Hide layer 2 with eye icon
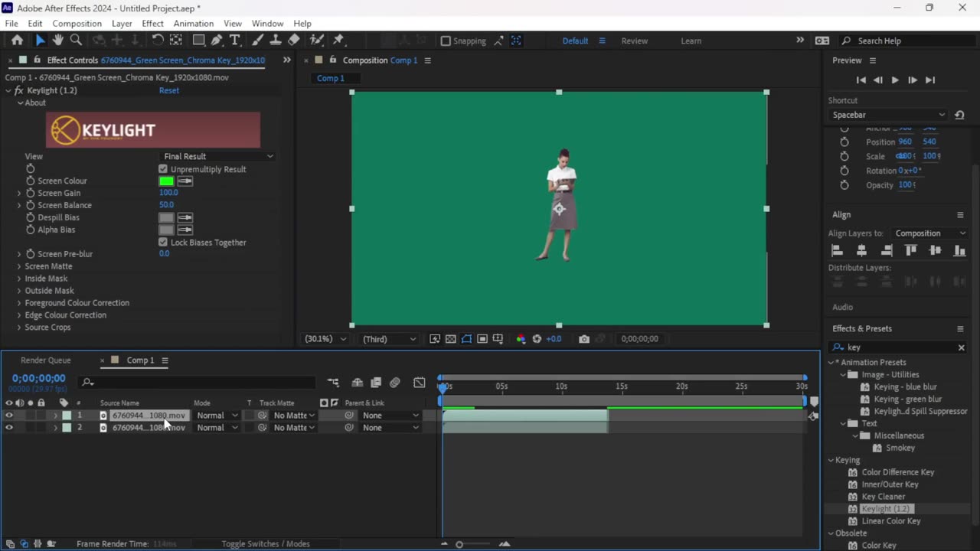Viewport: 980px width, 551px height. click(x=9, y=428)
